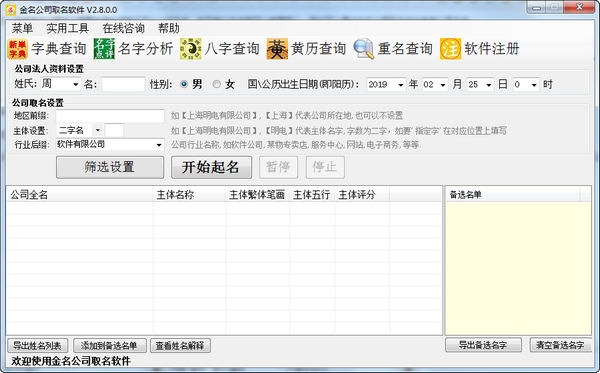
Task: Click the 主体繁体笔画 column header
Action: coord(257,195)
